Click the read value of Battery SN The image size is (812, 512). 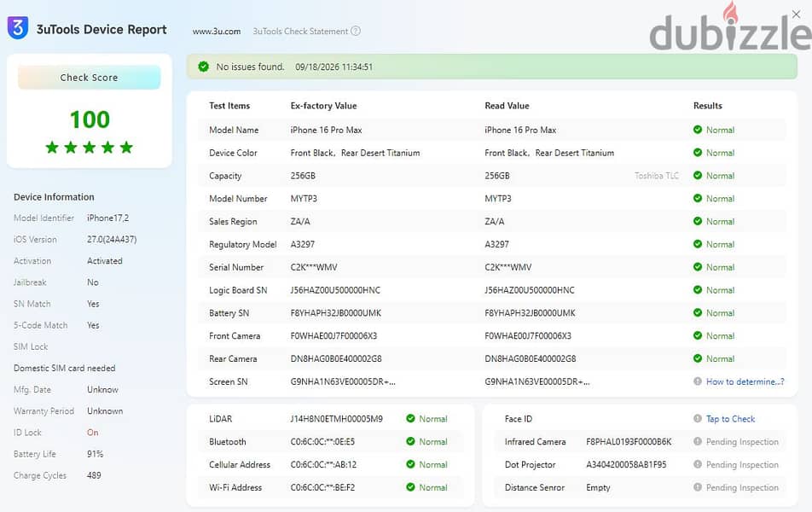tap(530, 313)
